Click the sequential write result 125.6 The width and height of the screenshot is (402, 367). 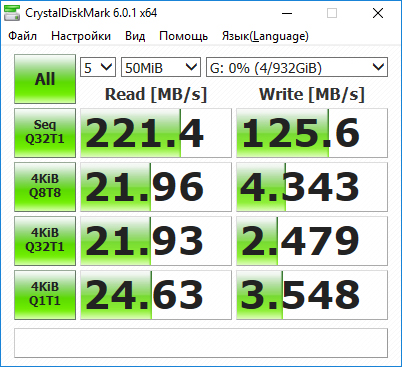point(312,133)
